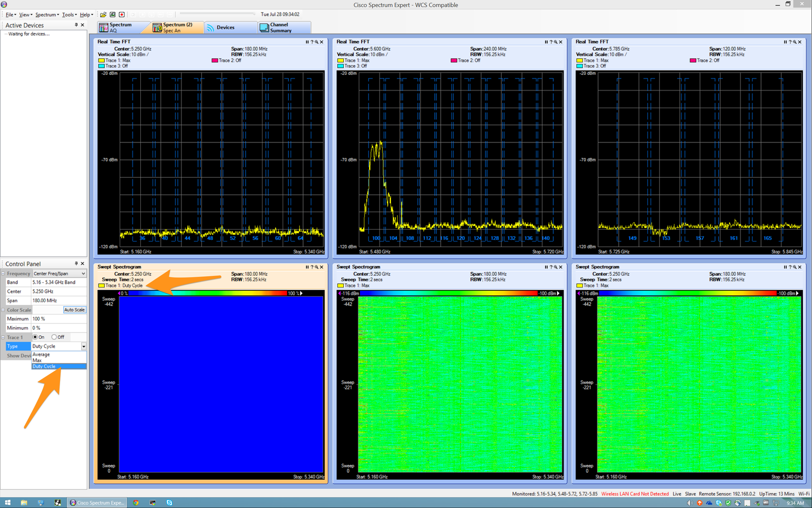Pause the middle Swept Spectrogram plot
Viewport: 812px width, 508px height.
546,267
